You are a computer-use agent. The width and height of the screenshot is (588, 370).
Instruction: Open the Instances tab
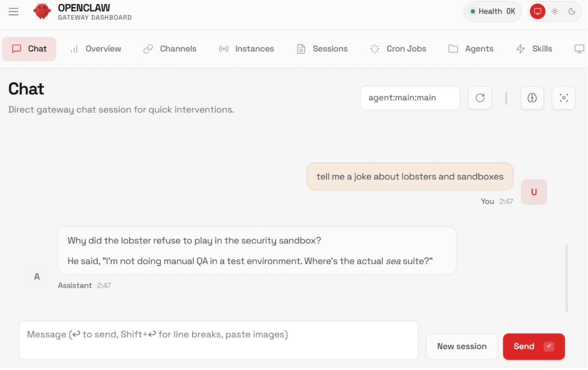[246, 49]
